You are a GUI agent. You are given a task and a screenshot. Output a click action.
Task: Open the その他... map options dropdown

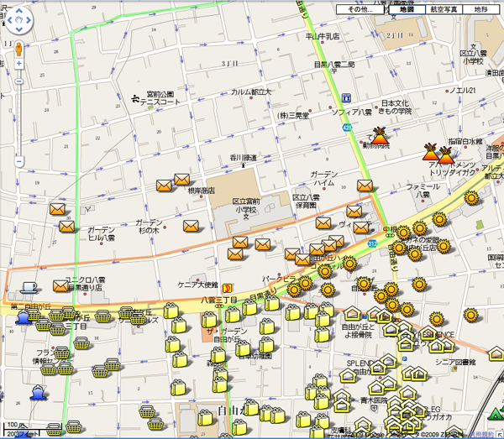361,9
